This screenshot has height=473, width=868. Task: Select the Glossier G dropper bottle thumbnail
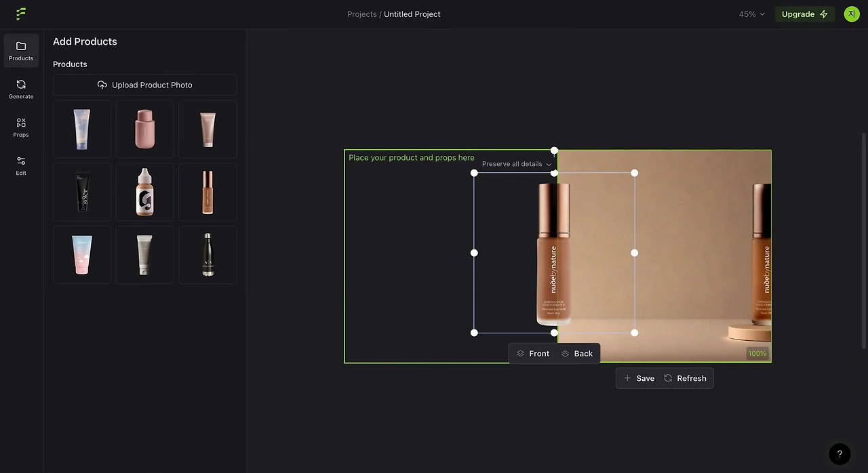pos(144,192)
